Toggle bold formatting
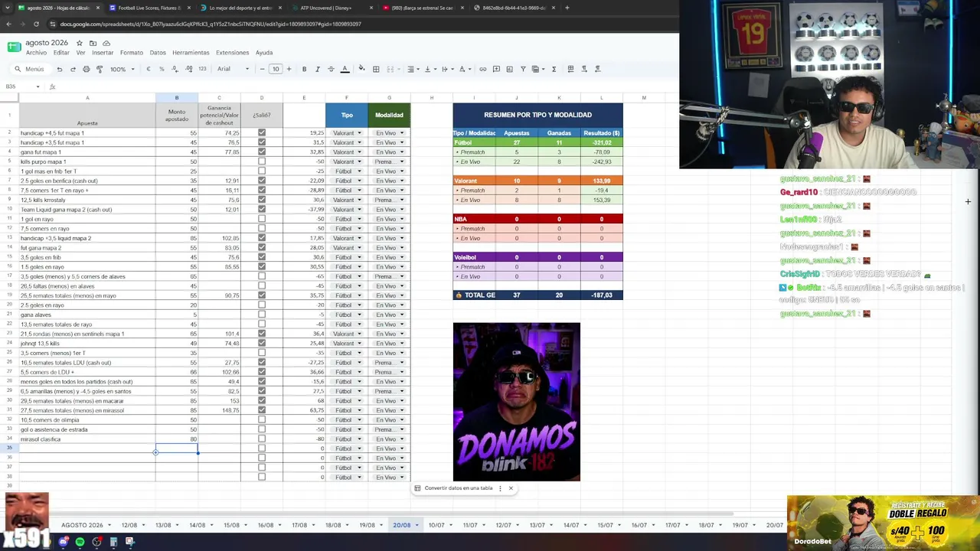Screen dimensions: 980x551 [x=304, y=69]
